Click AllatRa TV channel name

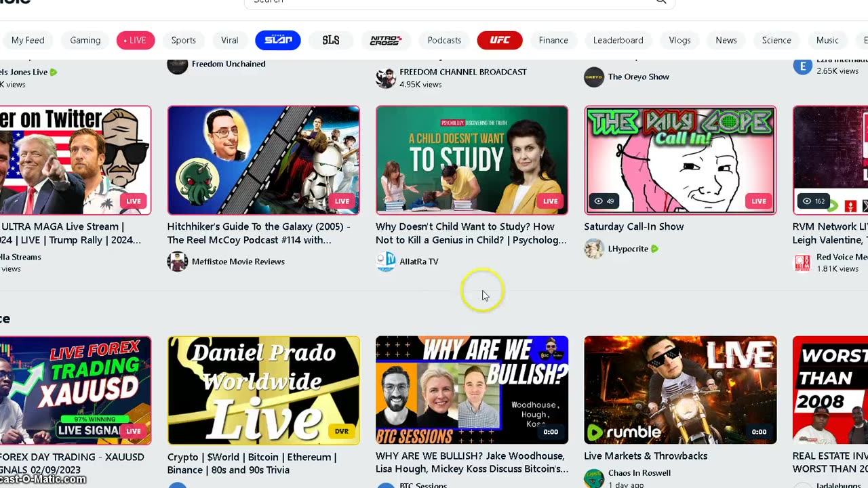point(419,262)
